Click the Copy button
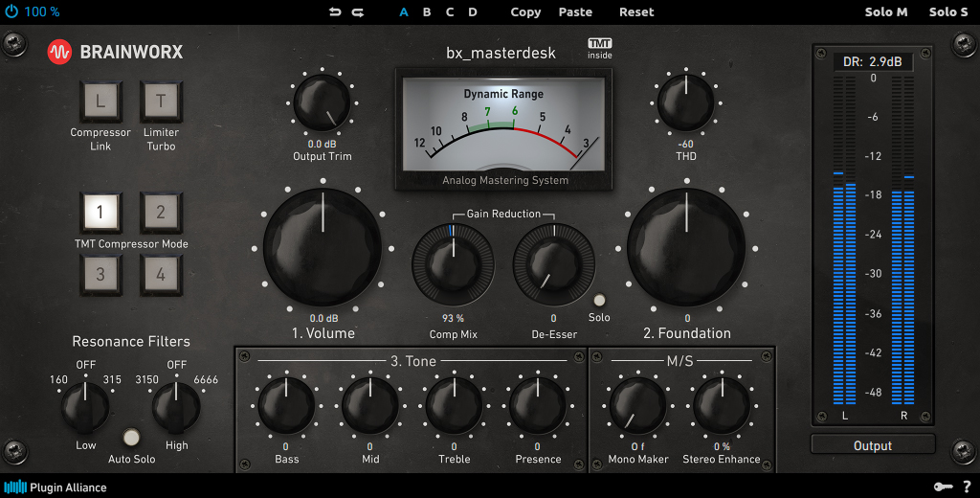This screenshot has height=498, width=980. pyautogui.click(x=525, y=12)
